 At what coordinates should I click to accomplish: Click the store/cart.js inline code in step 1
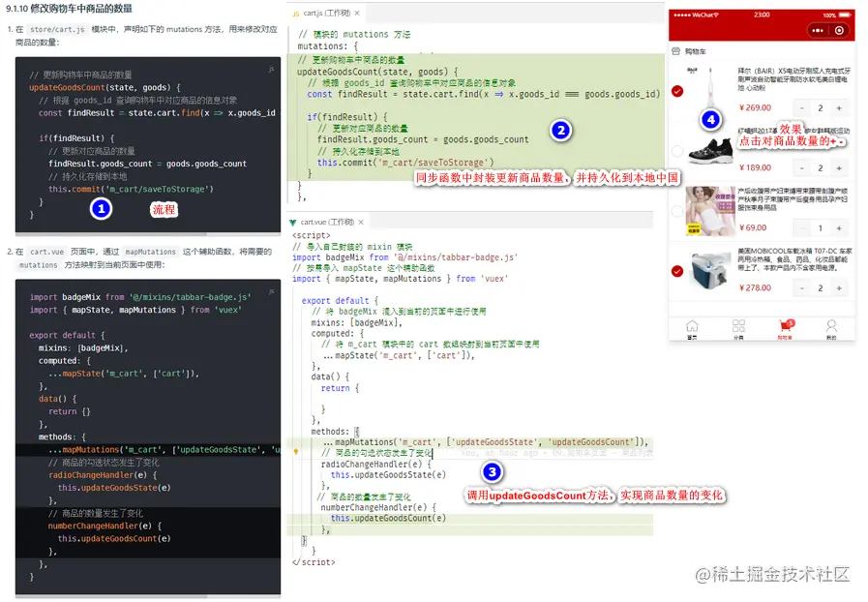[x=57, y=29]
